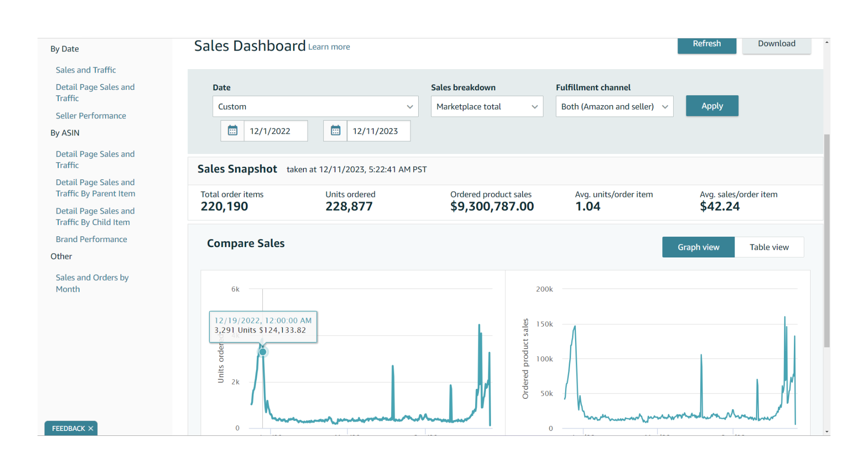
Task: Click the scrollbar up arrow
Action: coord(826,42)
